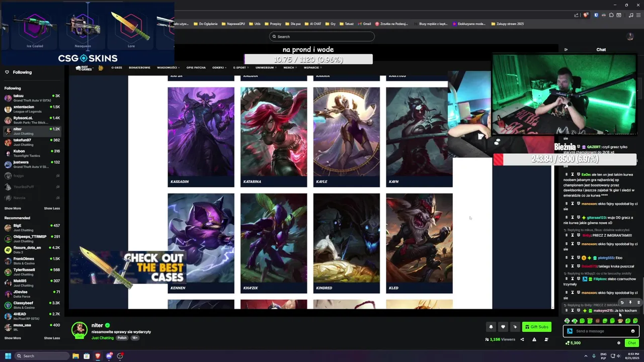Click the sparkle icon beside Gift Subs
Viewport: 644px width, 362px height.
(x=515, y=327)
